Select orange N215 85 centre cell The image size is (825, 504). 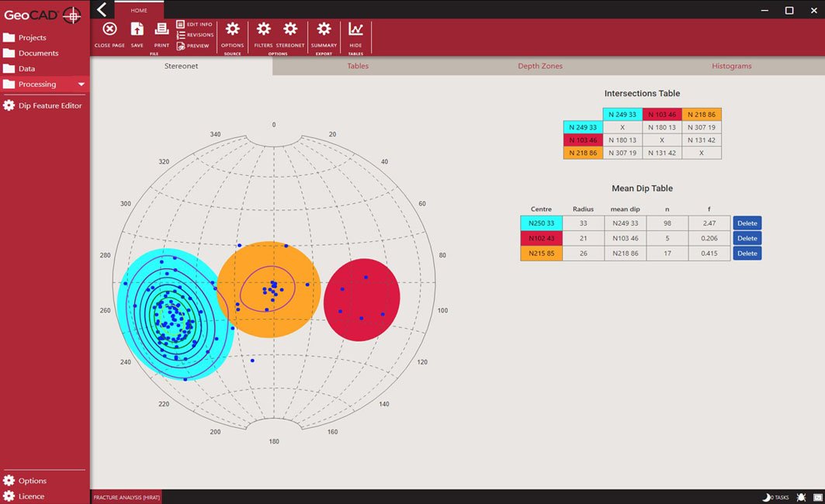point(542,254)
